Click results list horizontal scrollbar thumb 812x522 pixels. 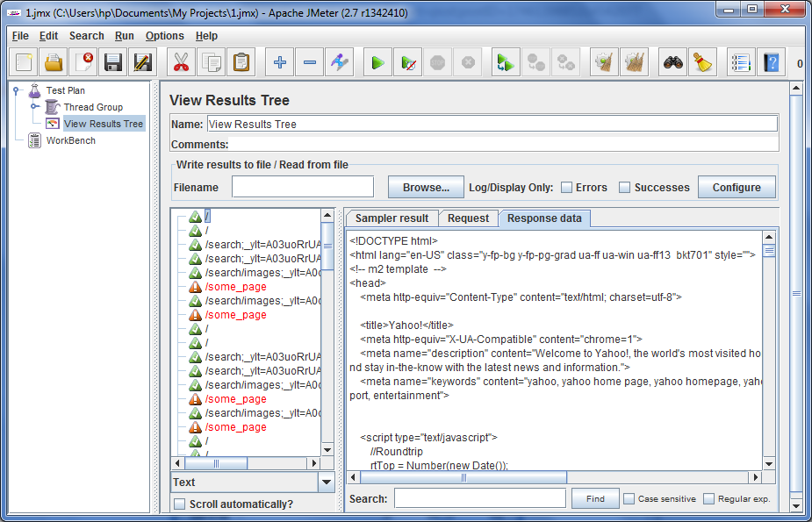(x=215, y=463)
